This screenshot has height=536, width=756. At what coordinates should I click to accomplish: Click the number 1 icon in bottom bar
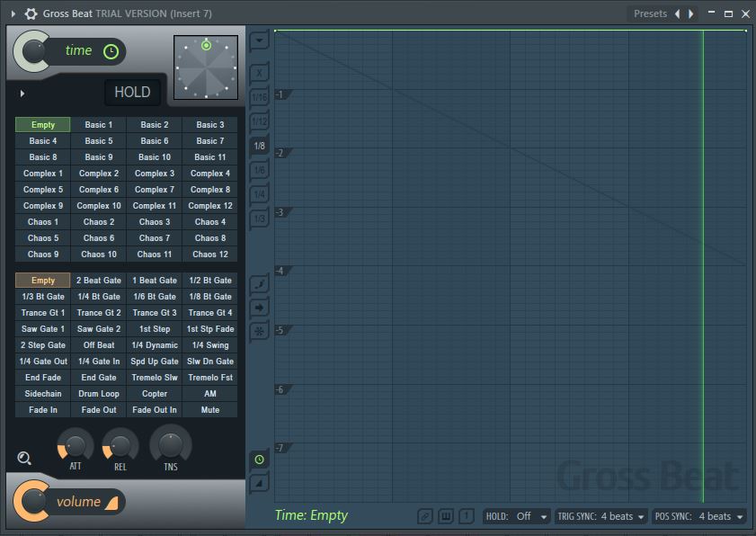click(x=467, y=517)
